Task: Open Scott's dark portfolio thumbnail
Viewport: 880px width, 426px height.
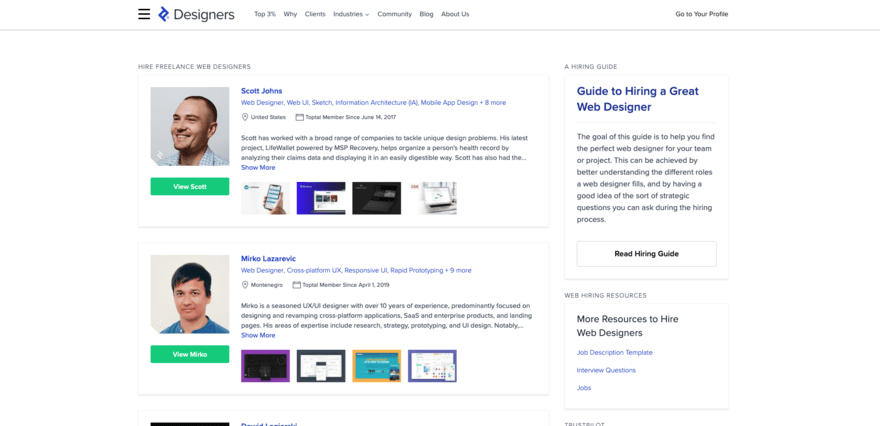Action: tap(376, 198)
